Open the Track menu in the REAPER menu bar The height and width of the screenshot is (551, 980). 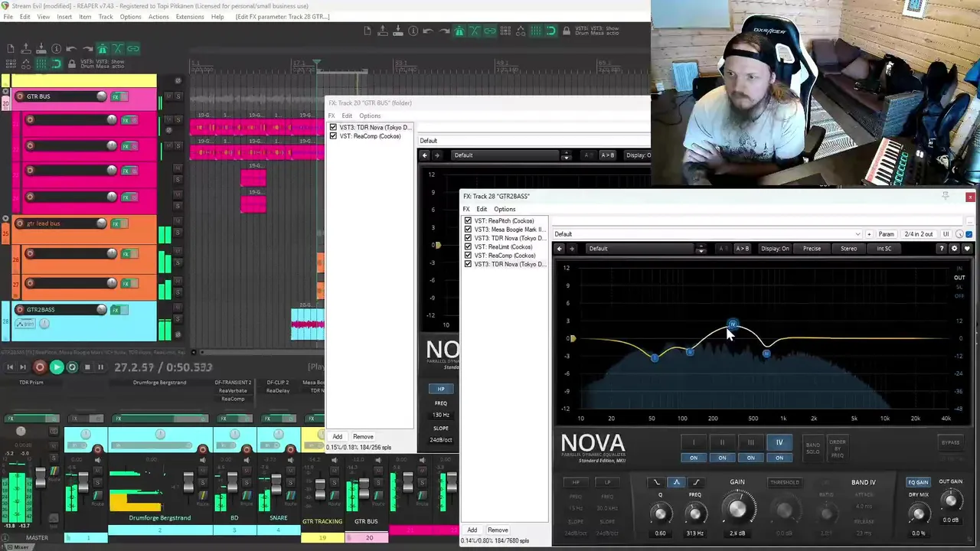[x=106, y=17]
